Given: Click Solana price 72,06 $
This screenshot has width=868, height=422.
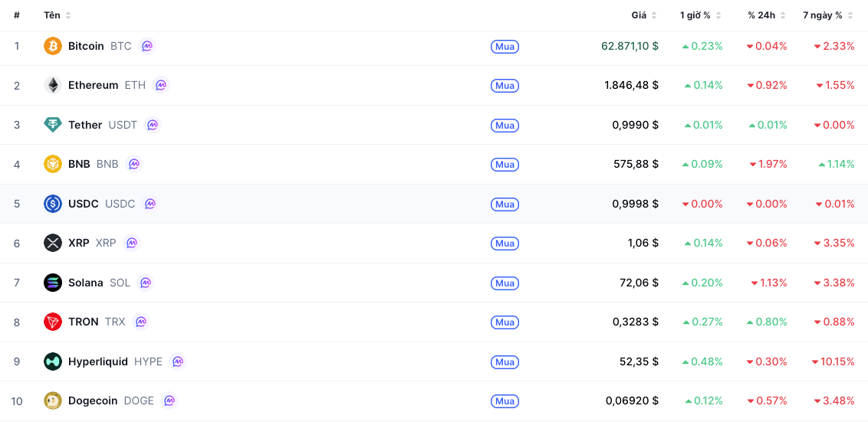Looking at the screenshot, I should (639, 283).
